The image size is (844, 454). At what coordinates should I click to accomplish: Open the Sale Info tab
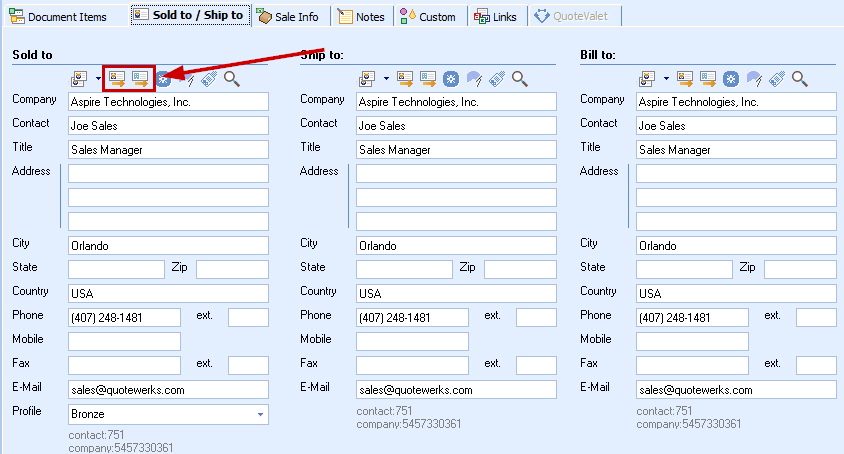point(288,16)
